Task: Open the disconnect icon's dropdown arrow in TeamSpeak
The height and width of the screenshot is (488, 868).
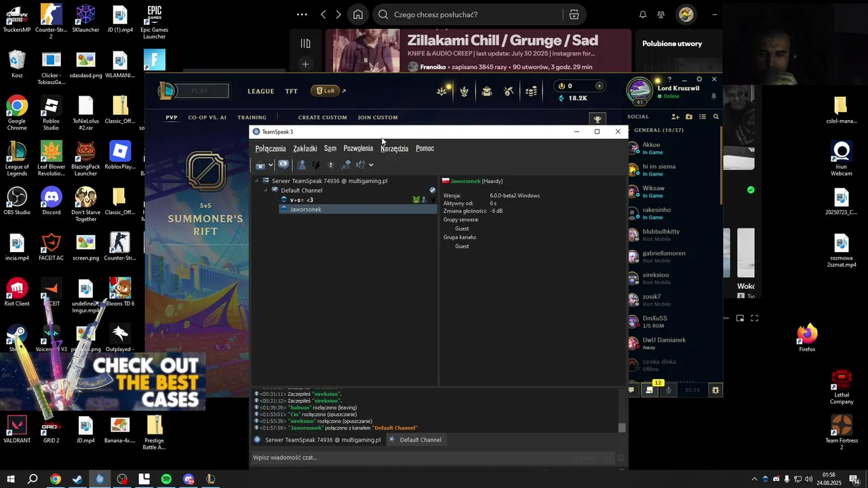Action: tap(271, 165)
